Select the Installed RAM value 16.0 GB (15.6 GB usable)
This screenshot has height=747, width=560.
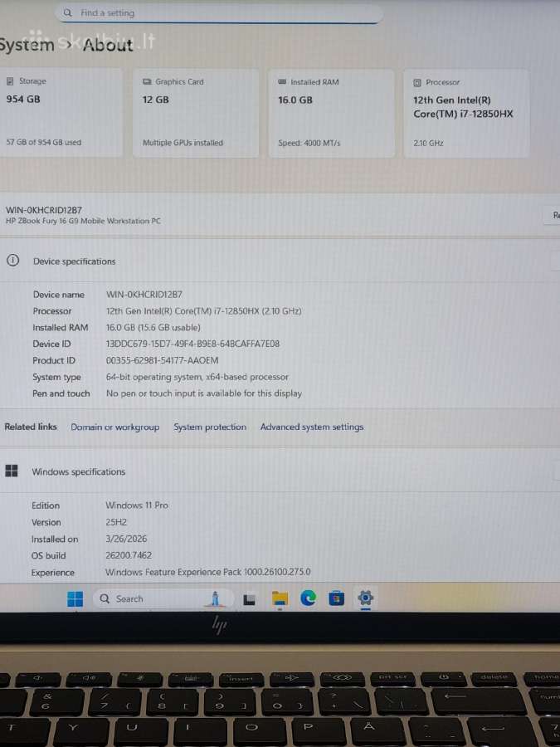tap(153, 327)
